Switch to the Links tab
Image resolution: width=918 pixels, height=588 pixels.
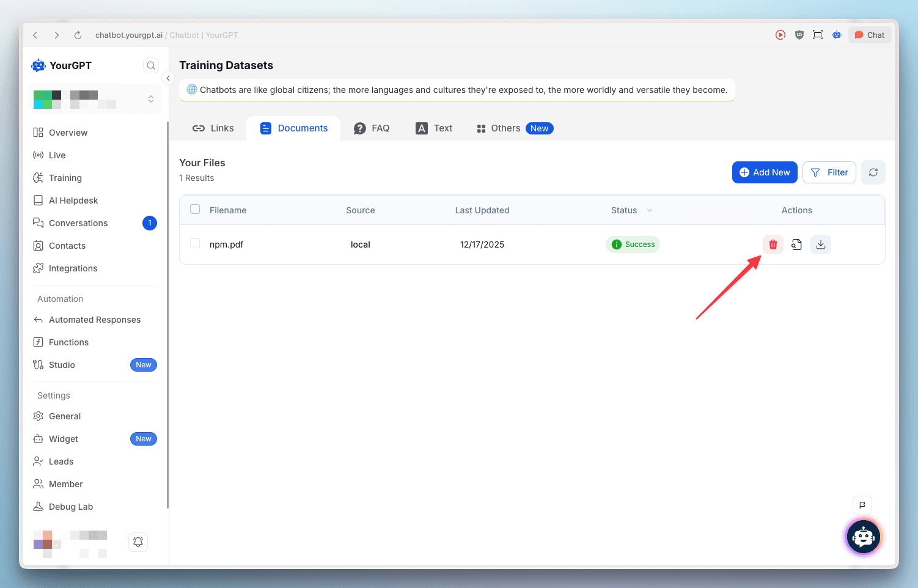coord(213,128)
